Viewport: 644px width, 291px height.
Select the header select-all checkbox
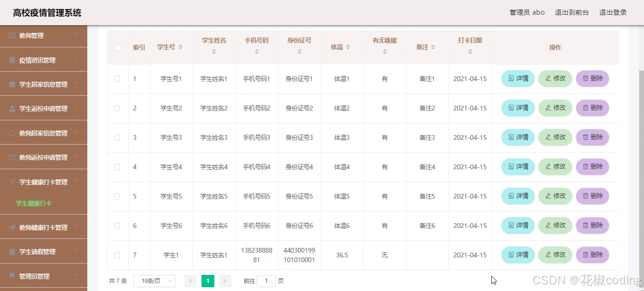click(x=118, y=47)
